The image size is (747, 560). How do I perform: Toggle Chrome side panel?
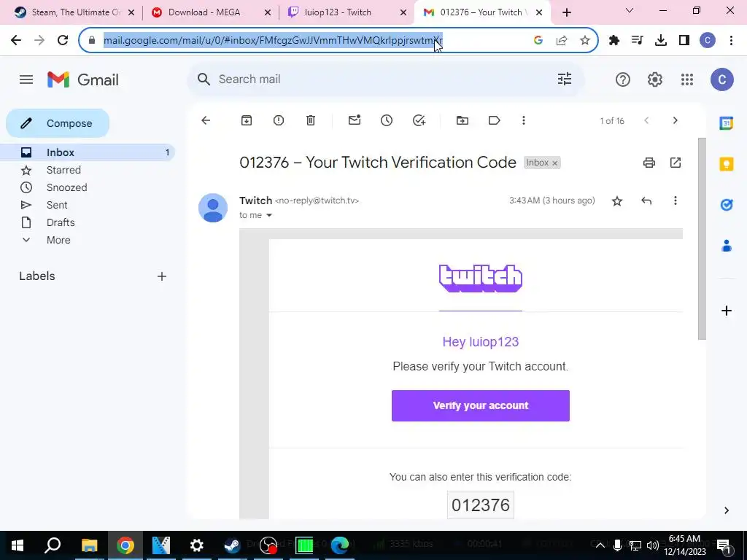(x=684, y=41)
